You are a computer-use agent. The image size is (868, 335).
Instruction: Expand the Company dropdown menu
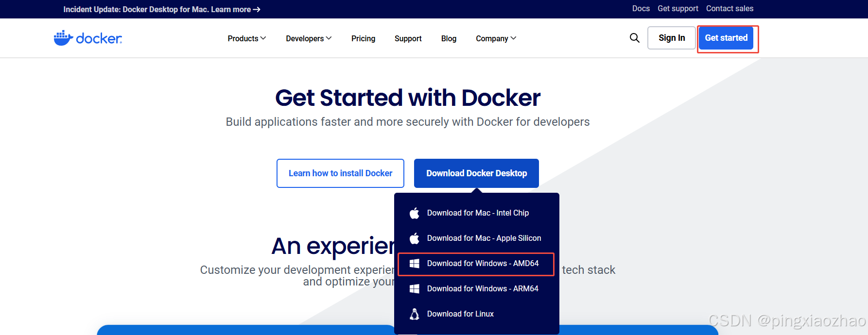pyautogui.click(x=496, y=38)
